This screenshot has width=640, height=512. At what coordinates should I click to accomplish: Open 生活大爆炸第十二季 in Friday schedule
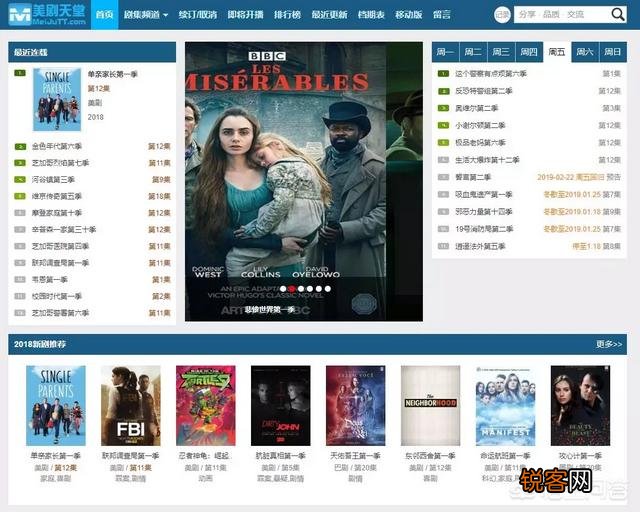[x=487, y=160]
